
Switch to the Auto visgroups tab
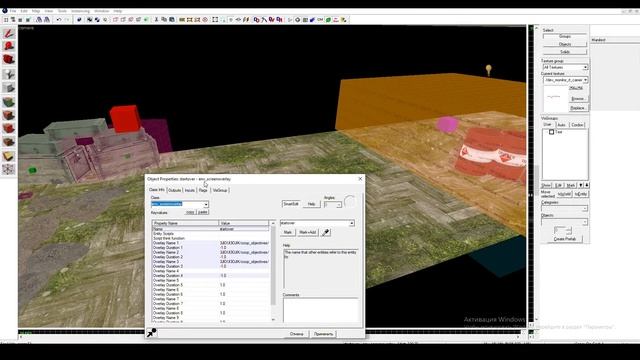(x=561, y=124)
